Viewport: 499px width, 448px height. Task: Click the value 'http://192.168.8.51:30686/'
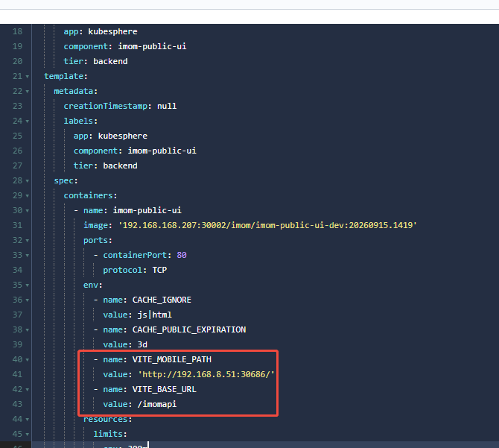point(206,374)
